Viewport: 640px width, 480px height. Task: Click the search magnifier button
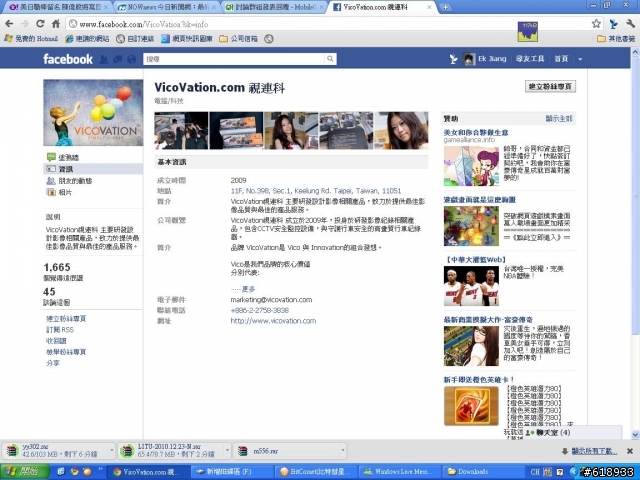(x=330, y=59)
